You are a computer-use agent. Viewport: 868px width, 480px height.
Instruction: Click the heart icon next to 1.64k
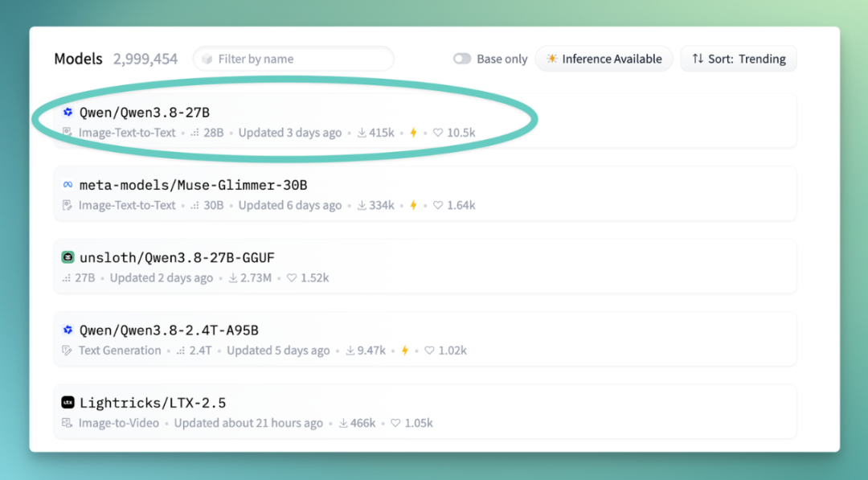(x=438, y=205)
